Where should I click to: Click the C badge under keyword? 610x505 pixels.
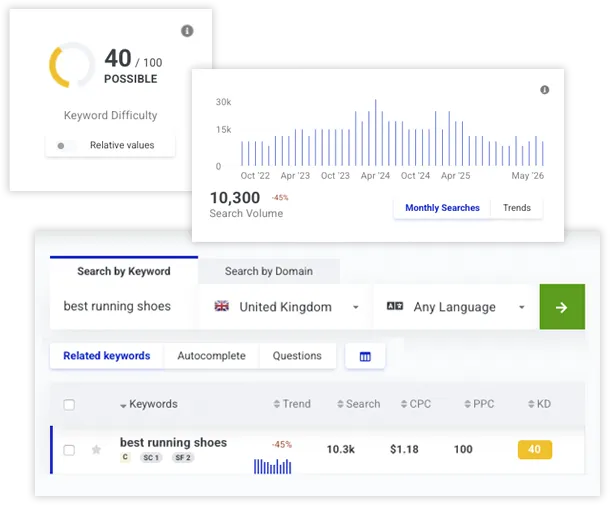click(125, 457)
